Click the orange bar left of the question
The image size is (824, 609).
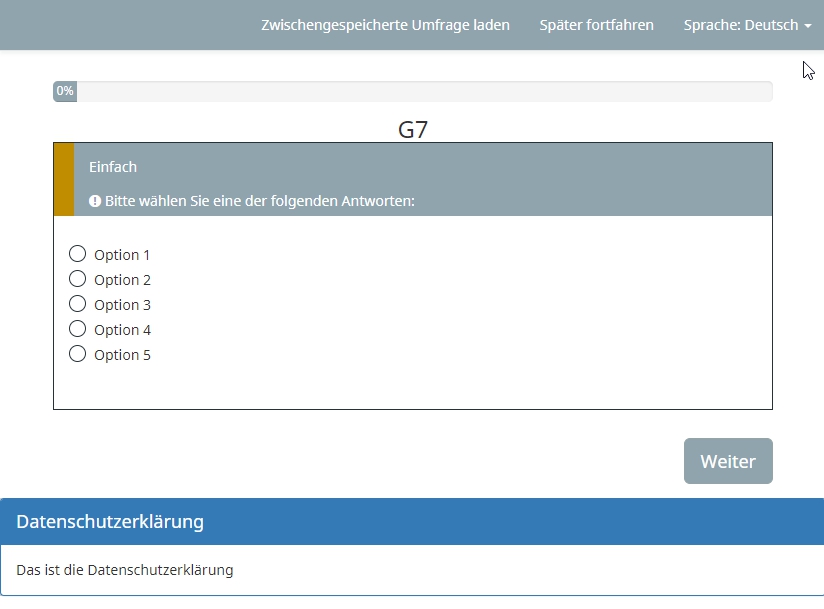pos(63,180)
